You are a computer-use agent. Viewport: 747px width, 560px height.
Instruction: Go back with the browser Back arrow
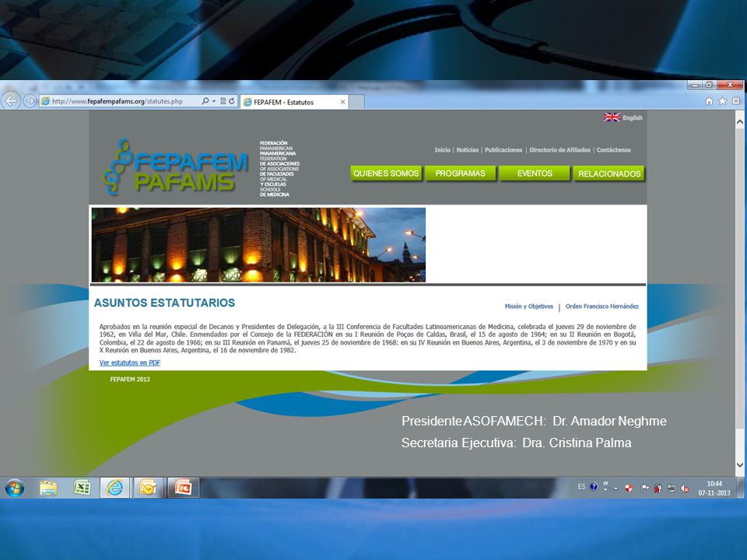pos(11,101)
